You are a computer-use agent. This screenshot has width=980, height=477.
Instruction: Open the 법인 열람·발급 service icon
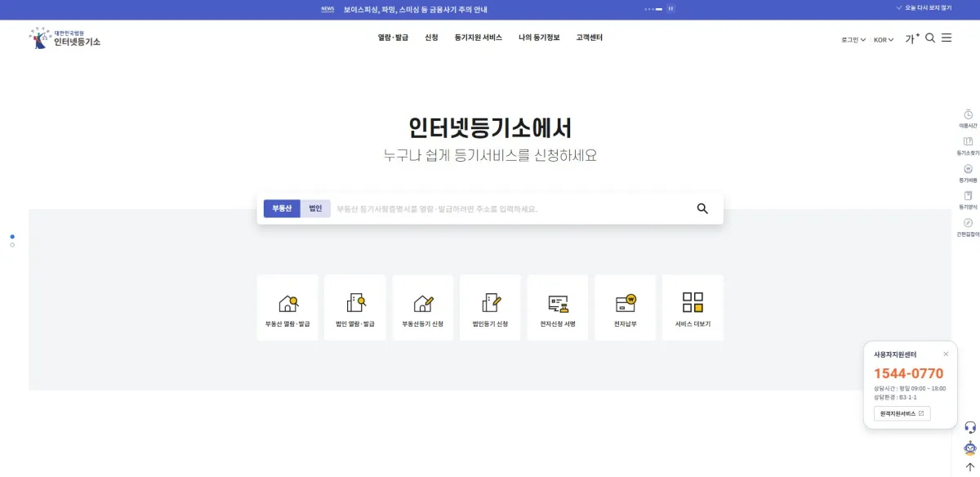coord(354,307)
